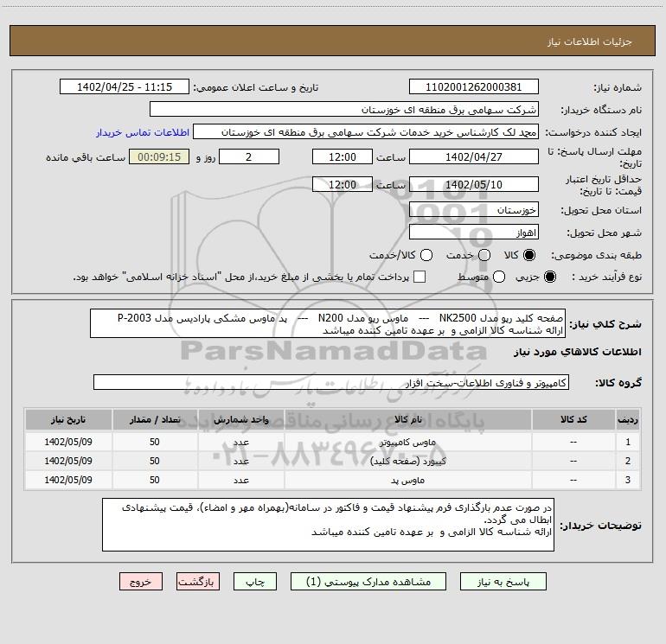
Task: Open اطلاعات تماس خریدار link
Action: point(143,132)
